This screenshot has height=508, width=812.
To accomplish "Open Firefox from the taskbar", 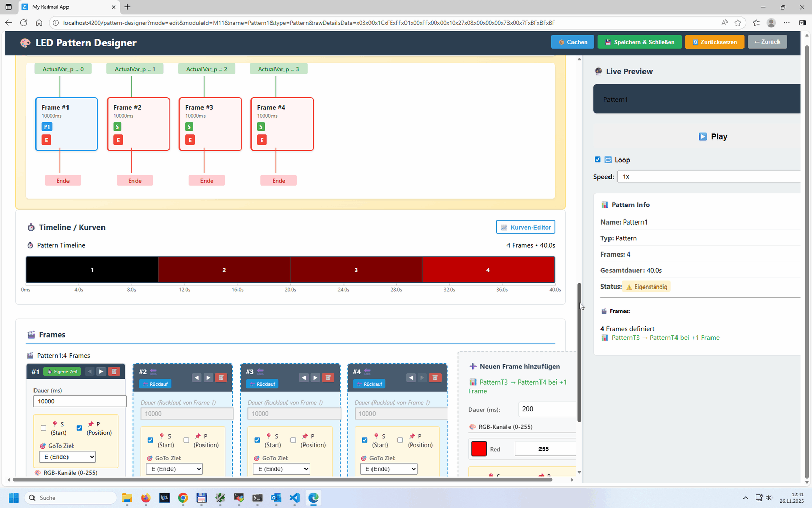I will [x=146, y=498].
